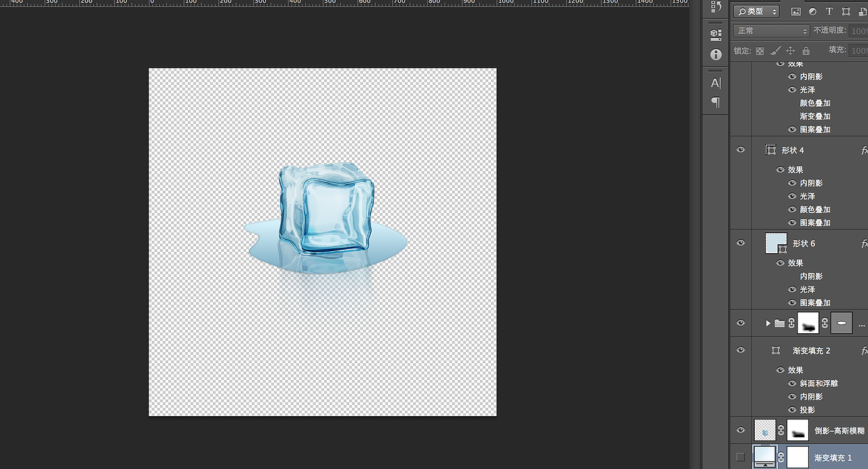Image resolution: width=868 pixels, height=469 pixels.
Task: Open the History panel icon
Action: (x=715, y=7)
